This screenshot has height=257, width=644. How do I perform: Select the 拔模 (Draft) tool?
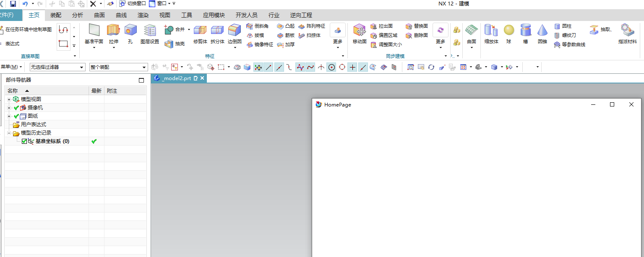[259, 35]
